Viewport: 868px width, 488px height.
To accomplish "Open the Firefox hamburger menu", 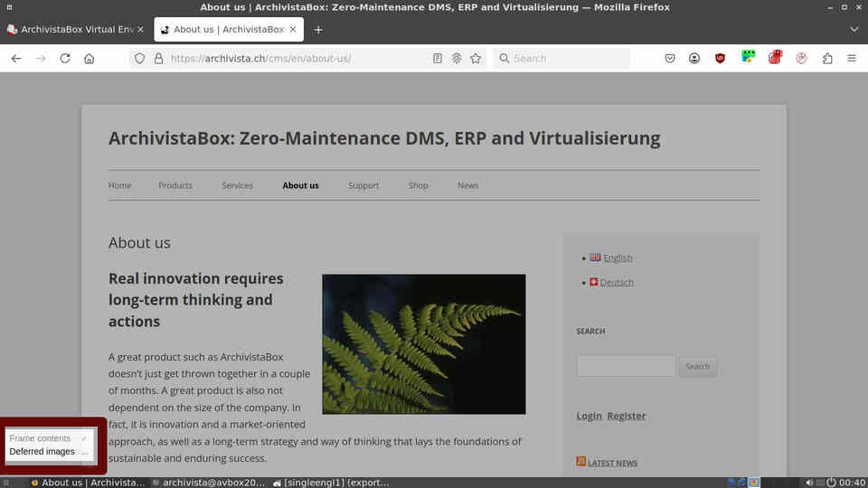I will tap(852, 58).
